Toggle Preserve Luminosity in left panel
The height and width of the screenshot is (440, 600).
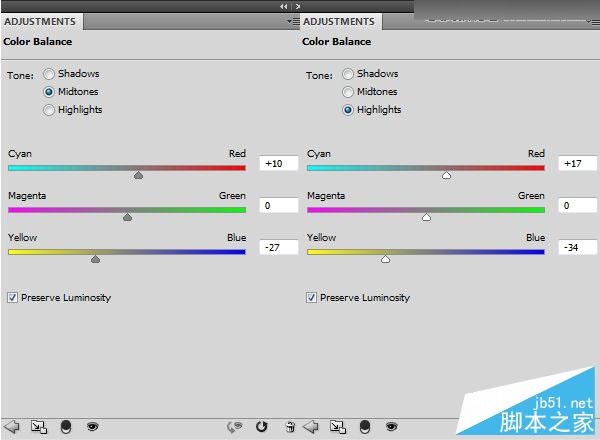(x=12, y=297)
